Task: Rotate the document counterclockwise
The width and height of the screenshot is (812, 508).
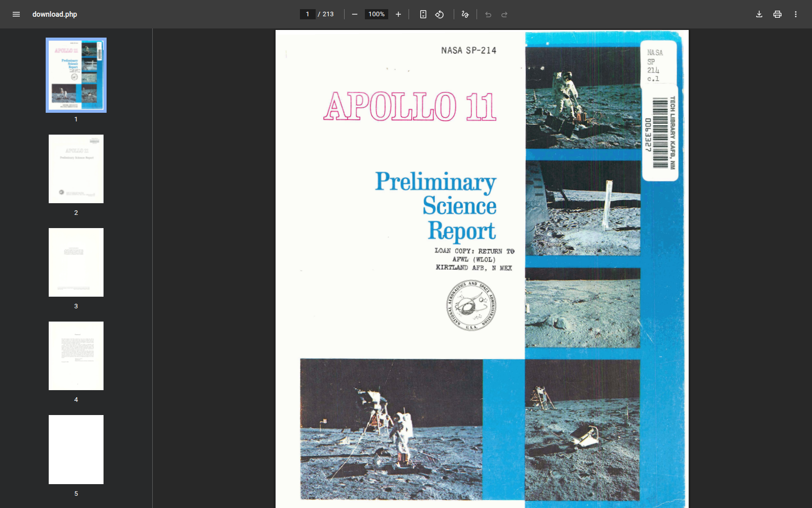Action: point(439,14)
